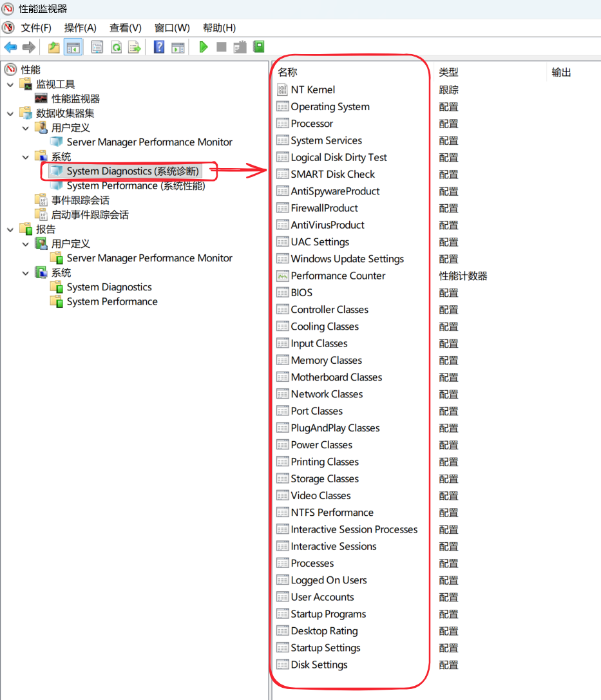Collapse 系统 under 数据收集器集
The image size is (601, 700).
click(26, 157)
